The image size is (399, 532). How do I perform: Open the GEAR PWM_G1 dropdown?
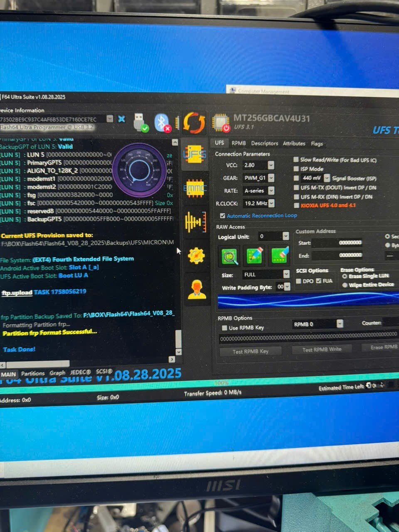271,178
